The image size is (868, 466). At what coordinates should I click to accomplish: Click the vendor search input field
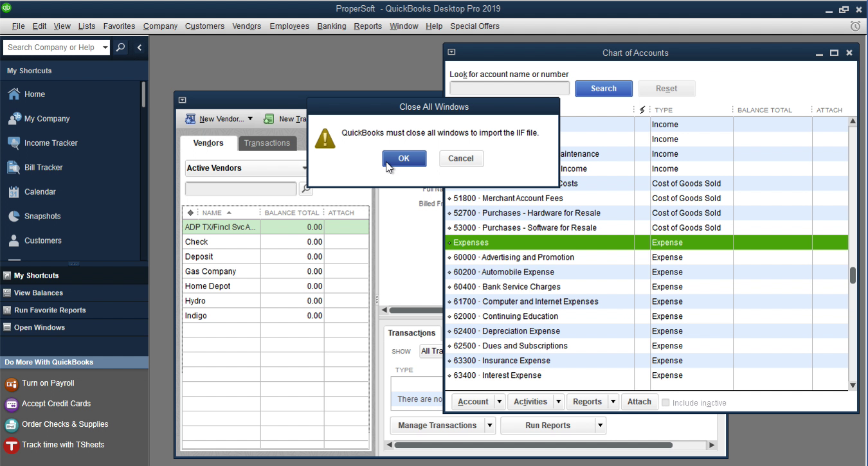[x=241, y=188]
